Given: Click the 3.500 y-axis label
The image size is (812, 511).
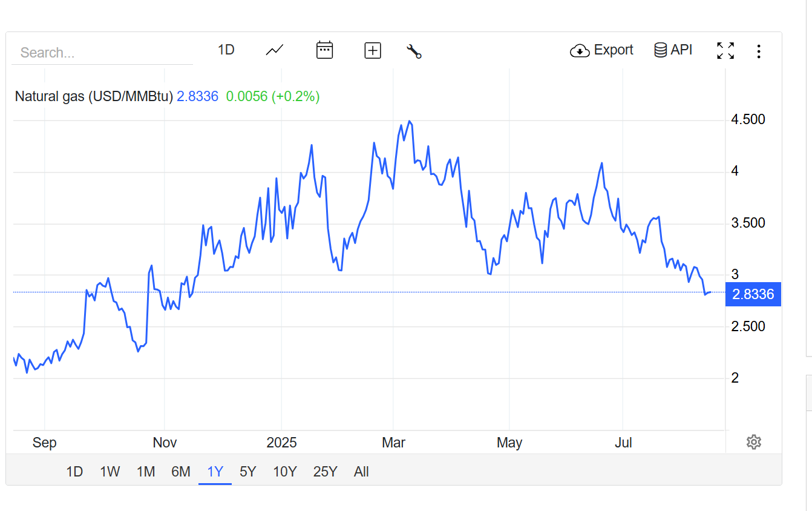Looking at the screenshot, I should click(x=748, y=223).
